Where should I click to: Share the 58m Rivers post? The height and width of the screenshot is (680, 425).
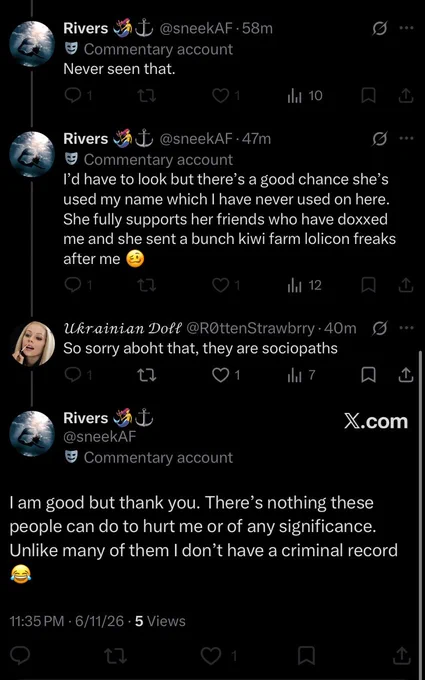pos(405,96)
